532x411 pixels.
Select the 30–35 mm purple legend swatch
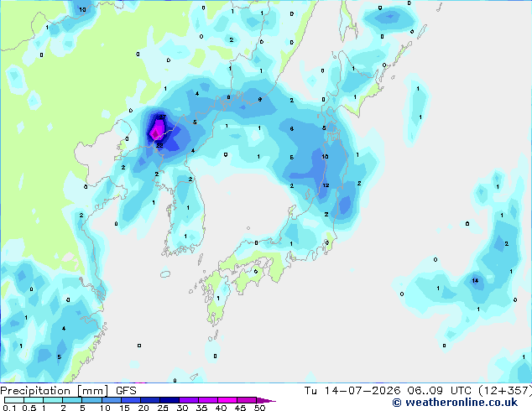click(x=188, y=400)
